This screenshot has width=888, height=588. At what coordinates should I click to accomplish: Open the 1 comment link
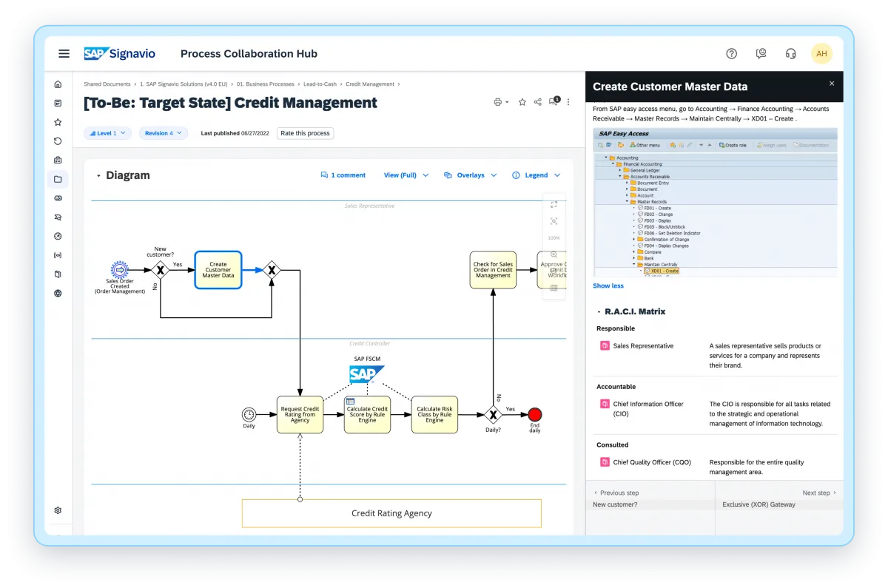point(343,175)
